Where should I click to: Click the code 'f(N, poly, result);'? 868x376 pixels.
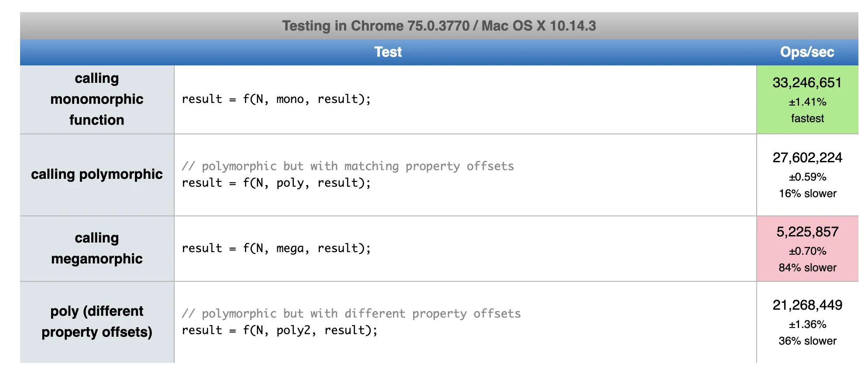[x=307, y=183]
